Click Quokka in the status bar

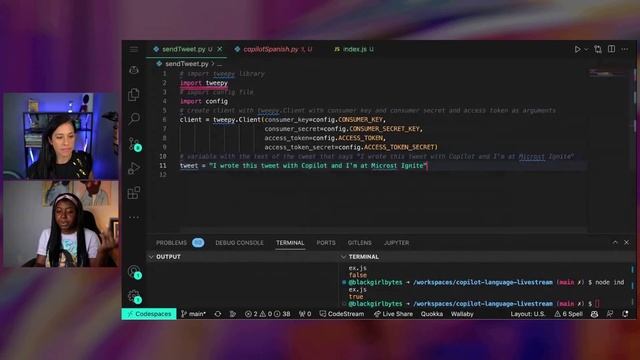coord(431,314)
